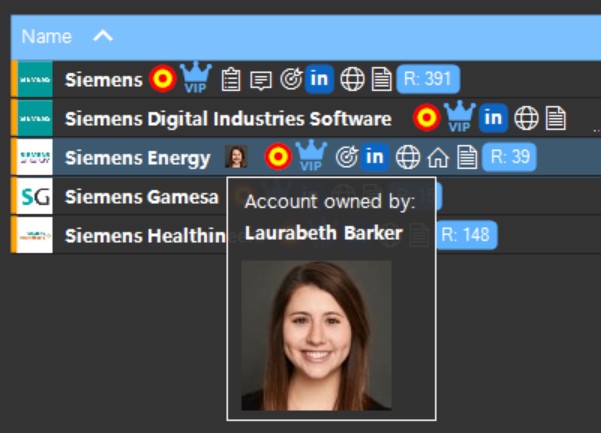Open globe icon on Siemens Digital Industries row

pyautogui.click(x=526, y=118)
